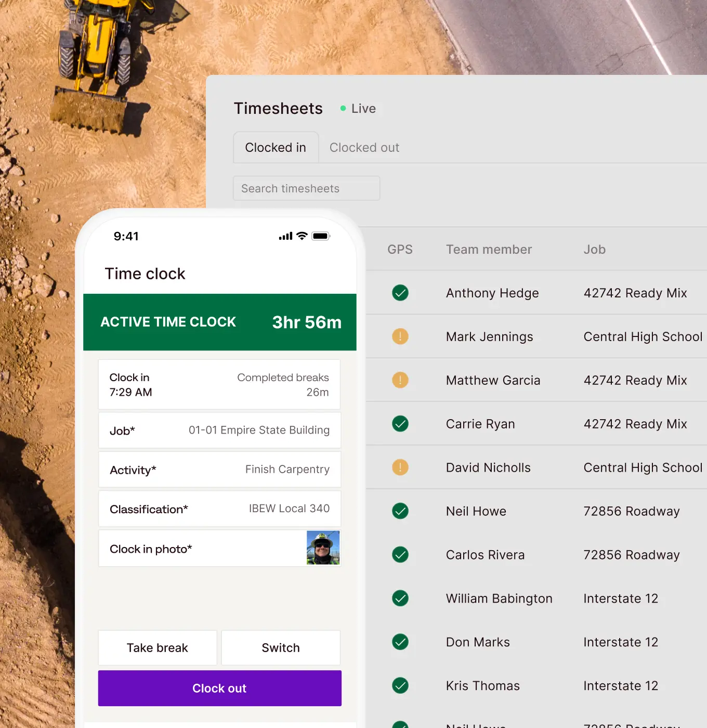Click the green GPS check beside Neil Howe 72856 Roadway
This screenshot has height=728, width=707.
coord(400,511)
